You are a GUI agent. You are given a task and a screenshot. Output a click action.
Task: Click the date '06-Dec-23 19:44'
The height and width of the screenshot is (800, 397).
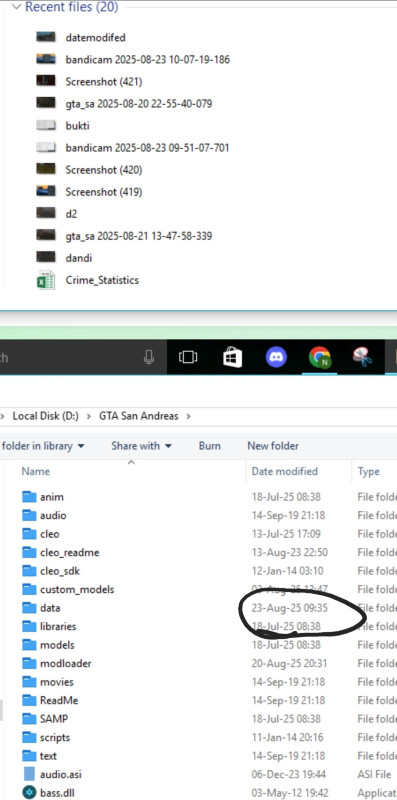(x=289, y=774)
